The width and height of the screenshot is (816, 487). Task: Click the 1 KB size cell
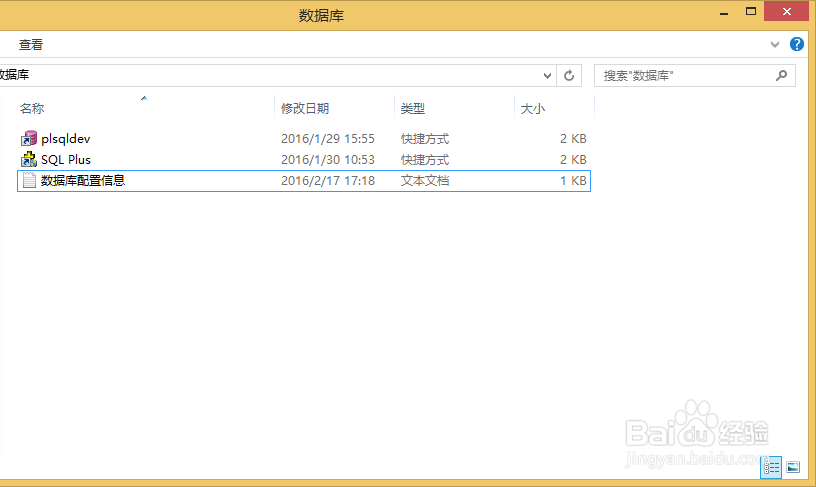[573, 181]
